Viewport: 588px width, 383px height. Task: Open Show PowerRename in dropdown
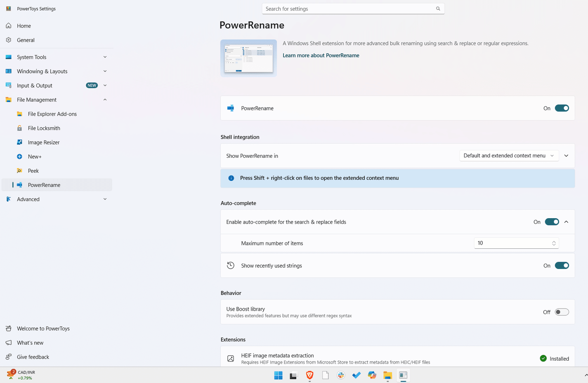pos(509,156)
